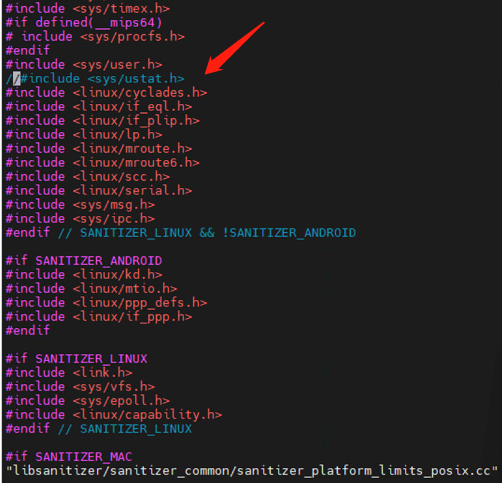Click the commented '//#include <sys/ustat.h>' line
This screenshot has height=483, width=502.
tap(95, 79)
